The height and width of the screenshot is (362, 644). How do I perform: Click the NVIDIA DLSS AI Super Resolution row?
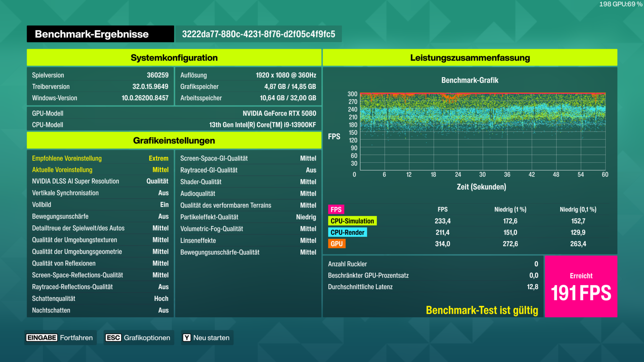click(100, 181)
